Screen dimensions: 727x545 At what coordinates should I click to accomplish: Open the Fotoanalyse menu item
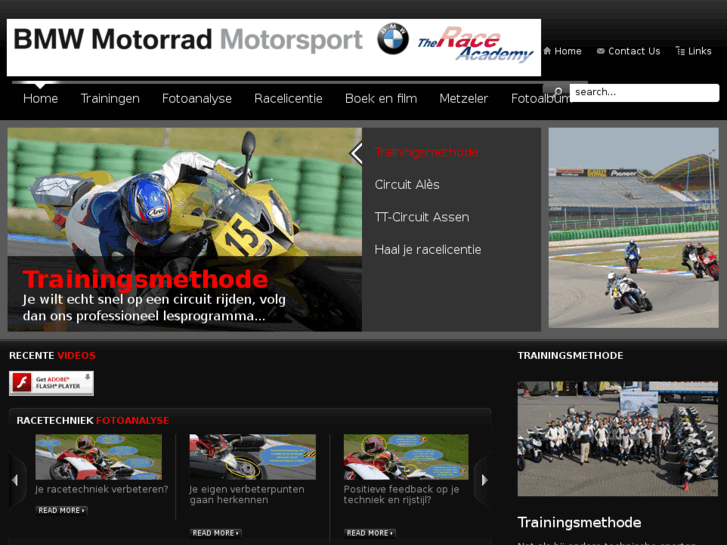click(x=197, y=98)
